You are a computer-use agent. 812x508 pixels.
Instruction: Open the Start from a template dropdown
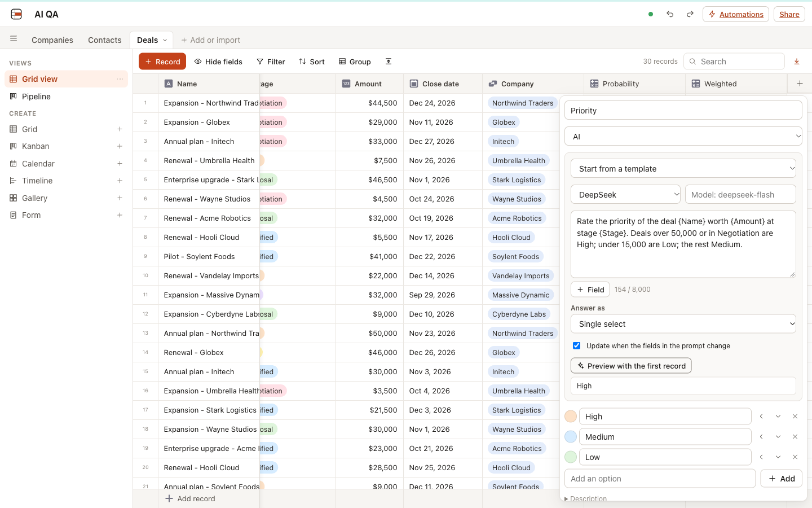coord(683,168)
